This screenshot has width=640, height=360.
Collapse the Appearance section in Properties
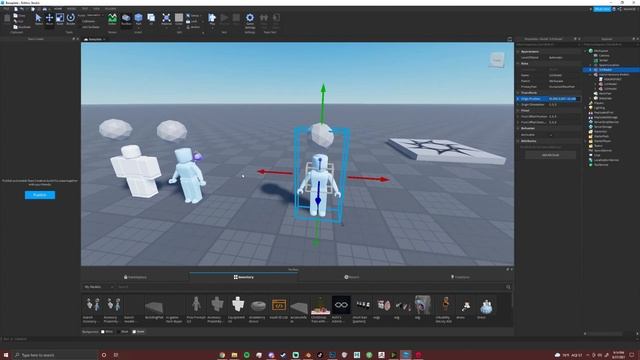518,52
